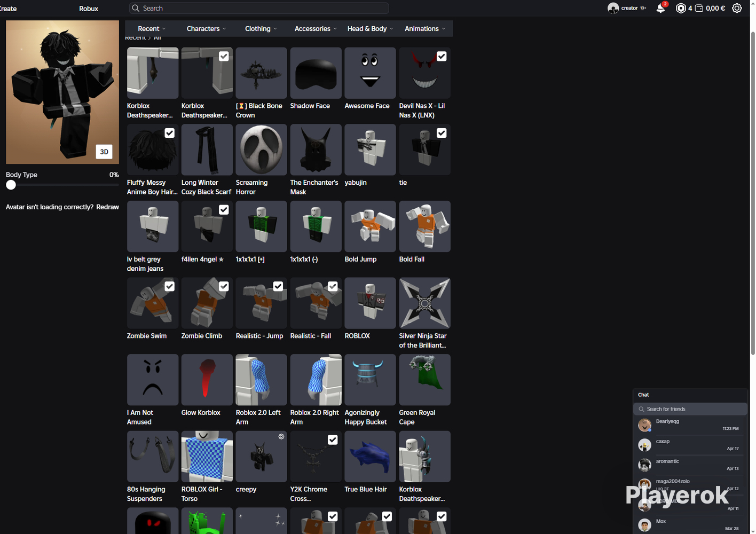Click the creator username in the header
This screenshot has width=756, height=534.
629,8
